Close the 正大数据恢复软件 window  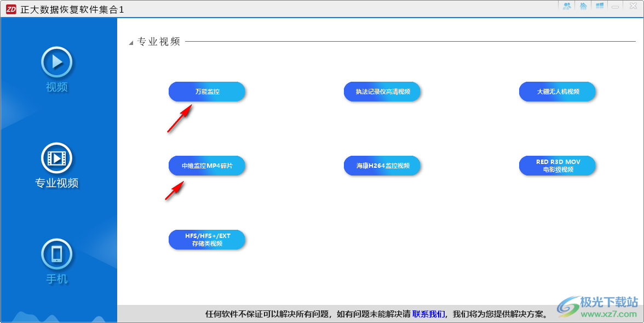coord(633,6)
